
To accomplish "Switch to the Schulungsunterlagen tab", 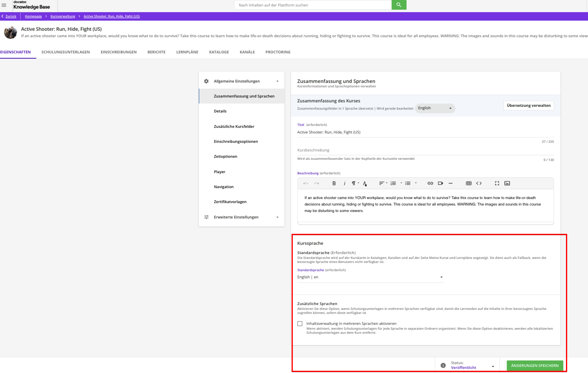I will click(x=65, y=52).
